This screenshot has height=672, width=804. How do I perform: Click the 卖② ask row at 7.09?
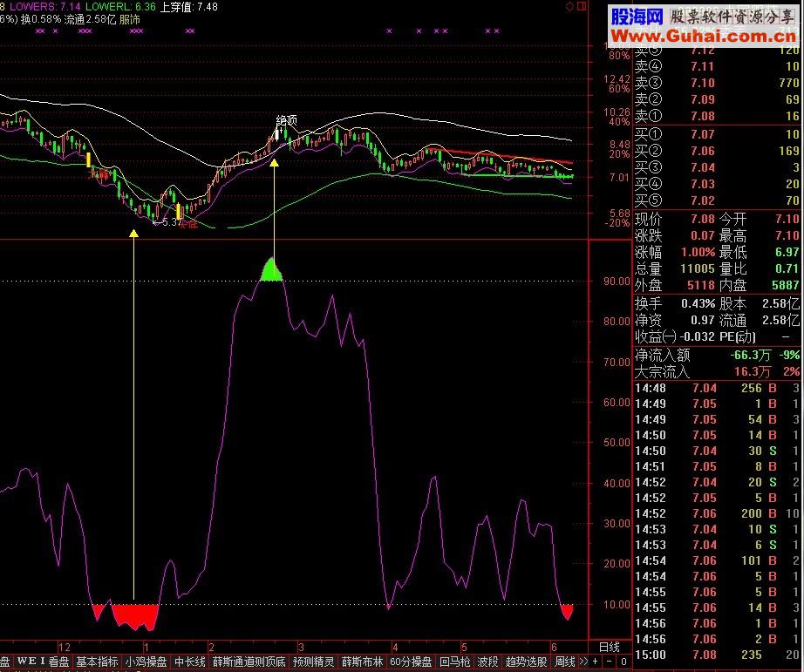pyautogui.click(x=717, y=99)
